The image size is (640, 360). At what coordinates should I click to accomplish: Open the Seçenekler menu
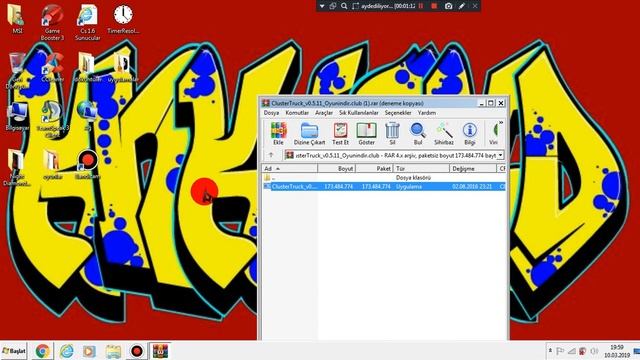tap(398, 113)
